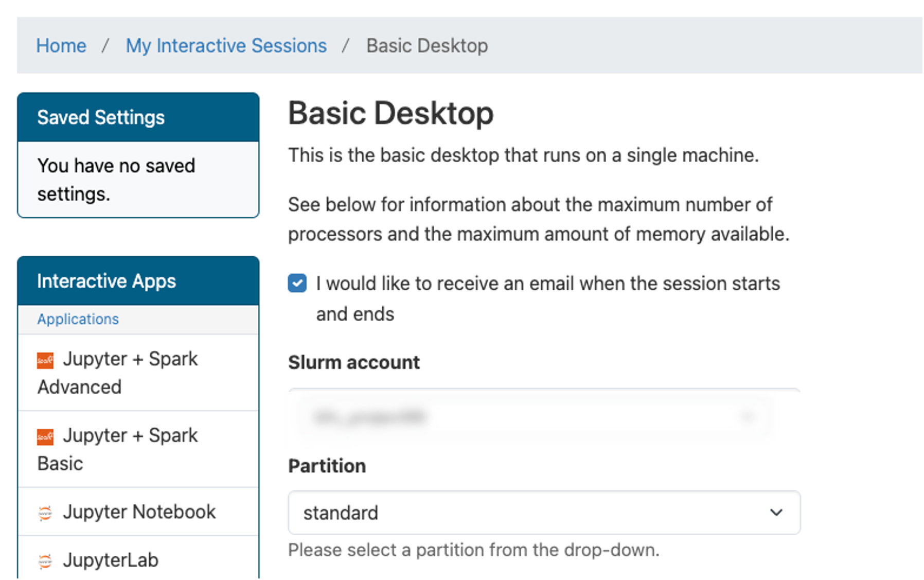The width and height of the screenshot is (924, 580).
Task: Click the Spark icon beside Jupyter + Spark Basic
Action: click(45, 437)
